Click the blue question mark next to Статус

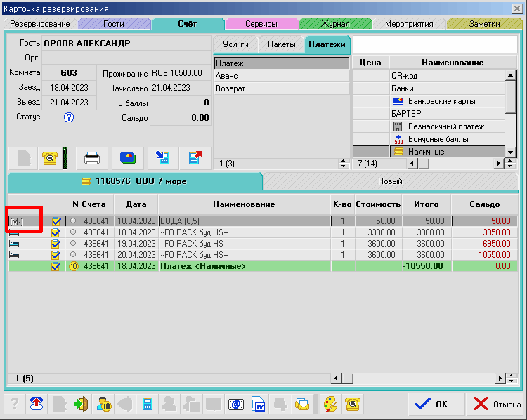pos(69,117)
